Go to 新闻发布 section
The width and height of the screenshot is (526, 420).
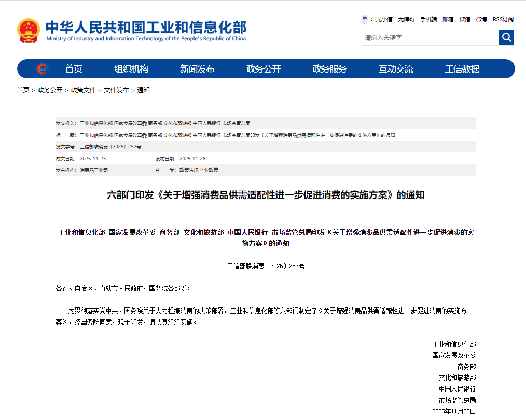click(x=197, y=69)
